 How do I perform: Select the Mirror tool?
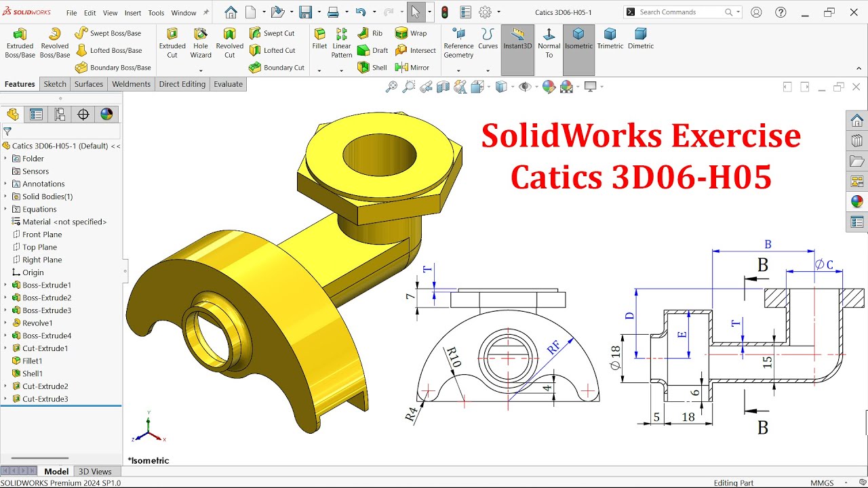[412, 68]
